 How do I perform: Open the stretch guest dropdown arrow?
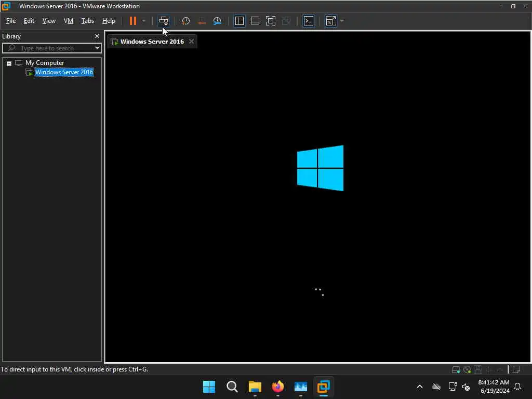pyautogui.click(x=342, y=21)
